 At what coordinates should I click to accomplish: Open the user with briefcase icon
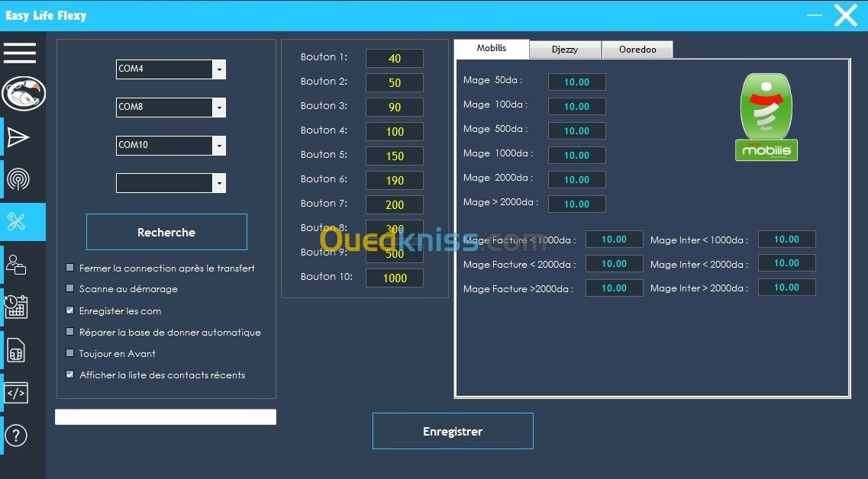[17, 265]
